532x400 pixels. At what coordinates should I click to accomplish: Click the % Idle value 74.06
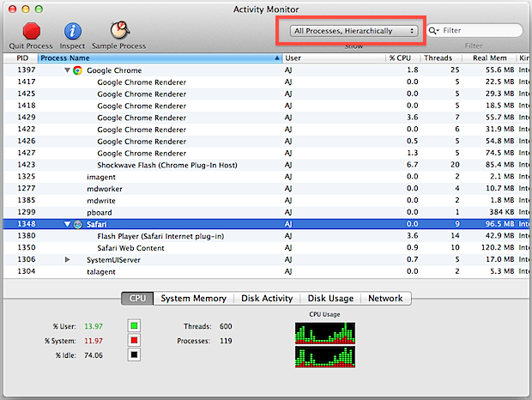coord(94,355)
